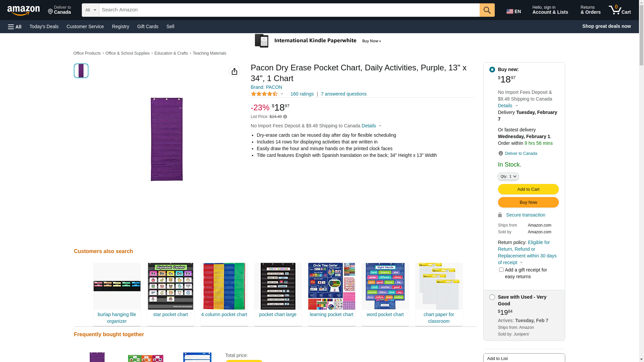This screenshot has height=362, width=644.
Task: Click the list price info icon
Action: (x=285, y=117)
